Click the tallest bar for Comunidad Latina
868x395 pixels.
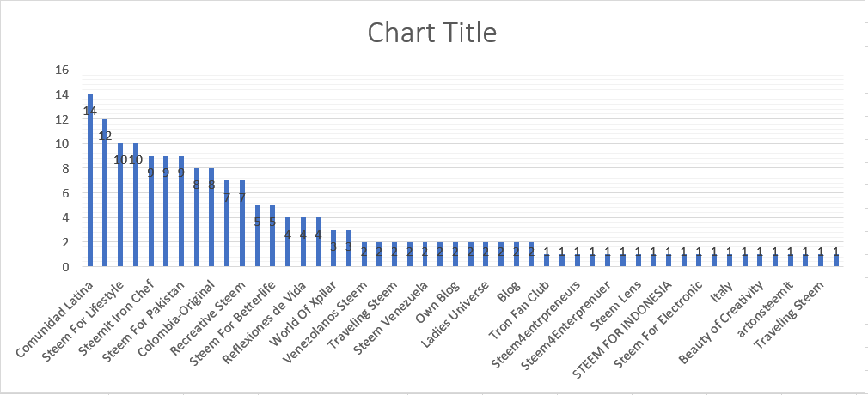click(x=90, y=180)
